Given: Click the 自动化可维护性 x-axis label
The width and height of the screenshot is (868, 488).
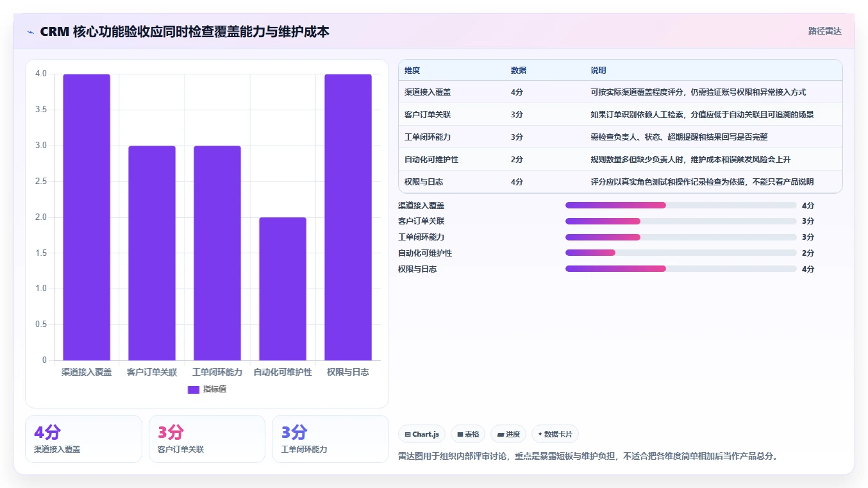Looking at the screenshot, I should 283,372.
